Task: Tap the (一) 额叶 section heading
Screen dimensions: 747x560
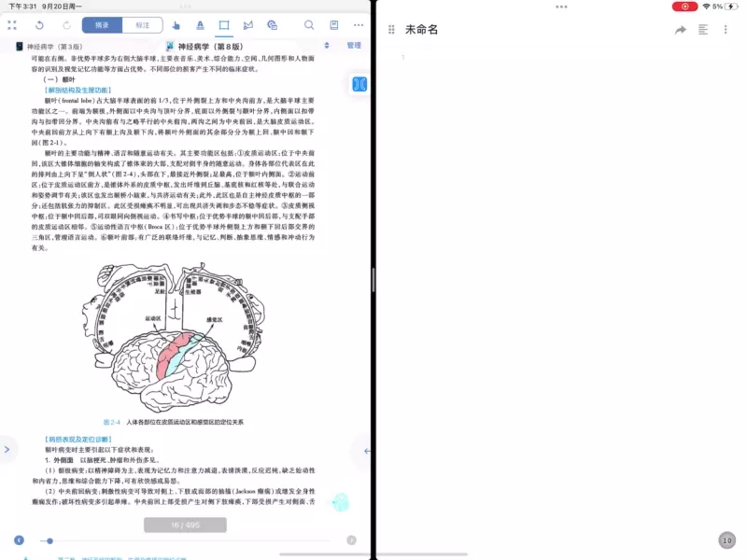Action: 60,79
